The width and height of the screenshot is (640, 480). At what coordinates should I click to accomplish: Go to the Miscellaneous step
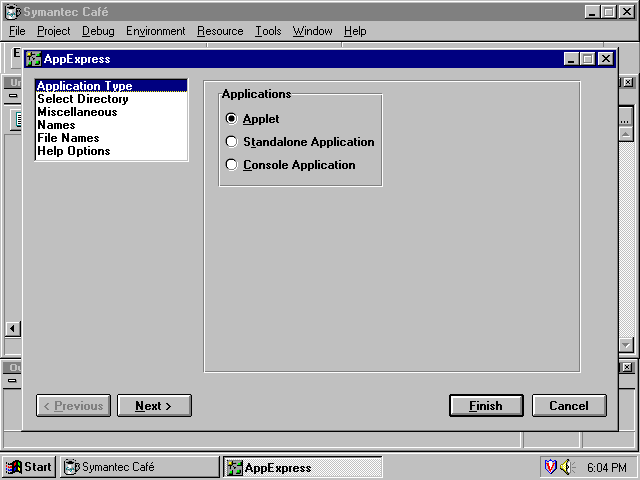(x=111, y=112)
